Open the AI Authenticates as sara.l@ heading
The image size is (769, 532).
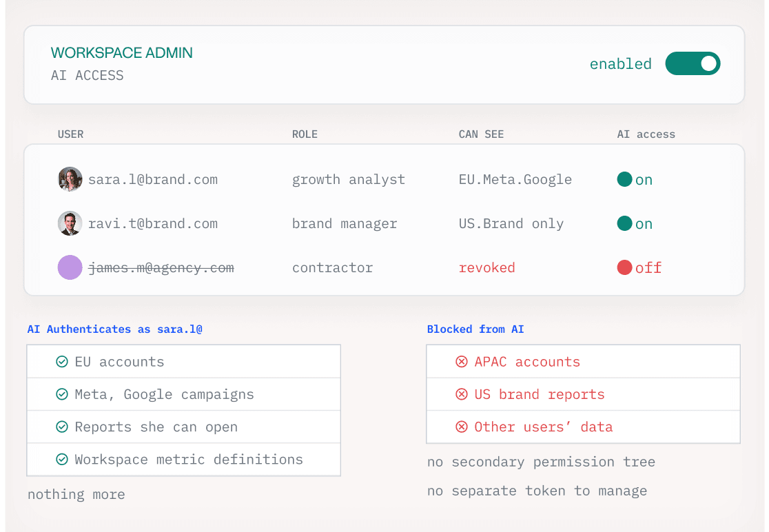coord(115,329)
